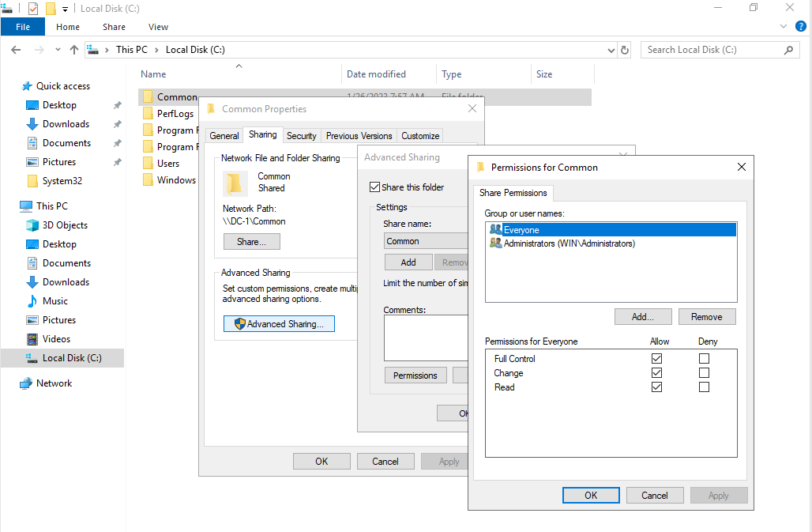Screen dimensions: 812x532
Task: Open Recent locations dropdown arrow
Action: coord(58,50)
